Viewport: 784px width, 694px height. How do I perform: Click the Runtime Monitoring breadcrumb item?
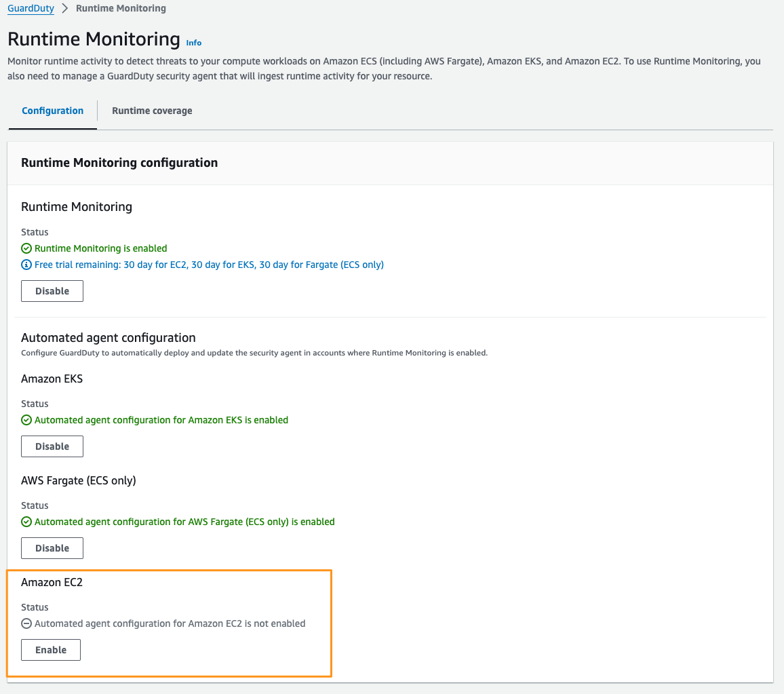121,8
